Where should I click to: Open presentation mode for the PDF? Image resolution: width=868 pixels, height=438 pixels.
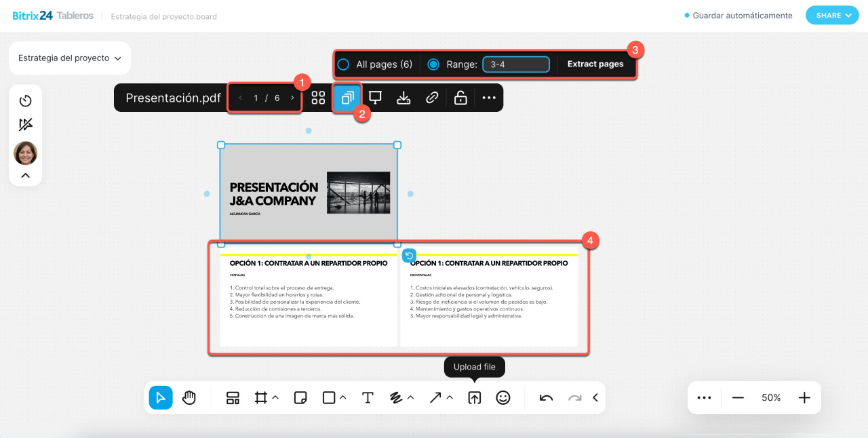[375, 98]
